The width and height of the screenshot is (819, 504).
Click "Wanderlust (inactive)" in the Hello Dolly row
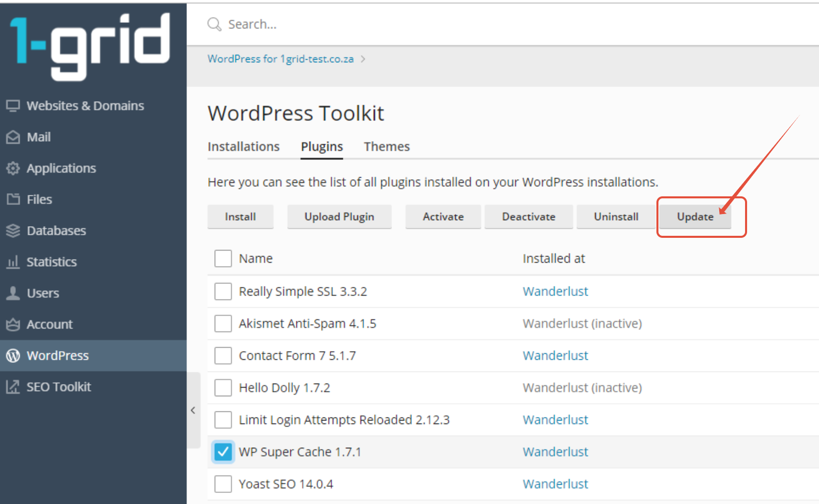[x=582, y=388]
